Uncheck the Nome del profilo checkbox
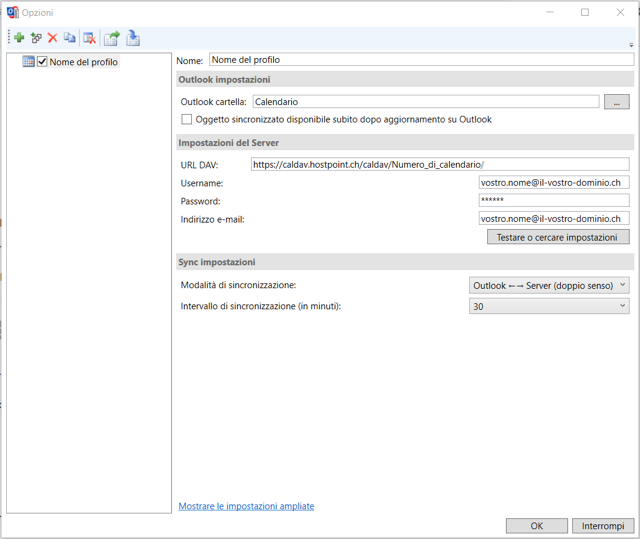The width and height of the screenshot is (640, 539). (x=42, y=62)
